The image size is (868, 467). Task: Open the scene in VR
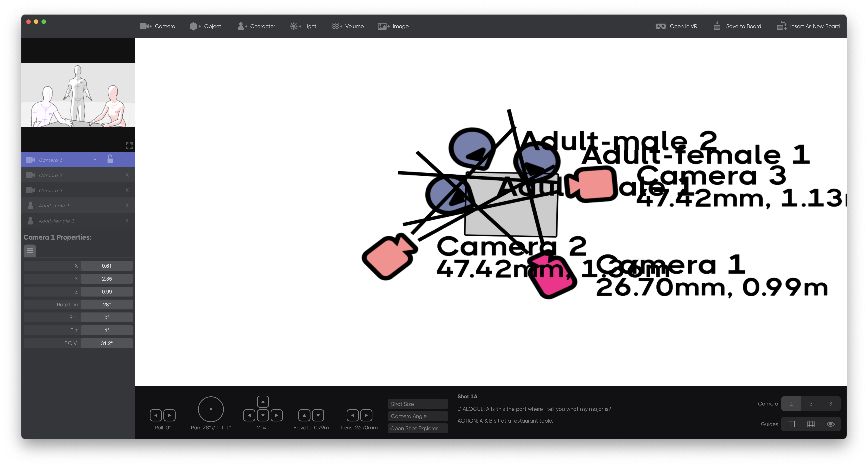point(676,26)
